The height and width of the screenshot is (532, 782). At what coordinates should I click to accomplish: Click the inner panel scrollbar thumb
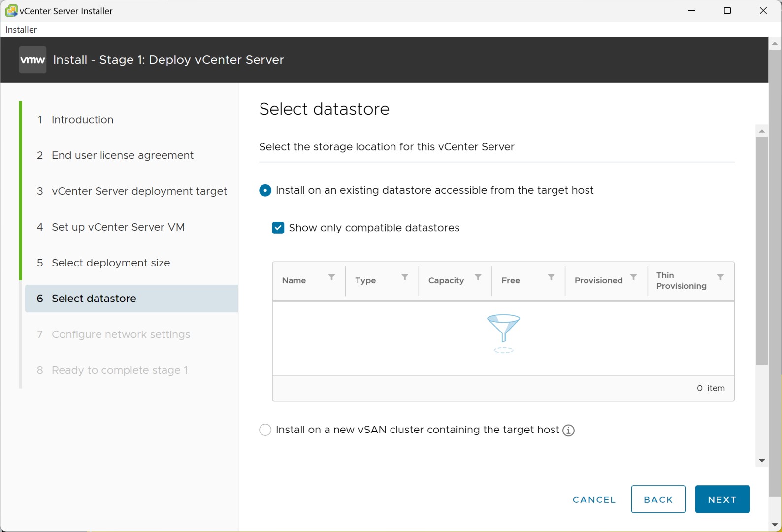(x=762, y=251)
